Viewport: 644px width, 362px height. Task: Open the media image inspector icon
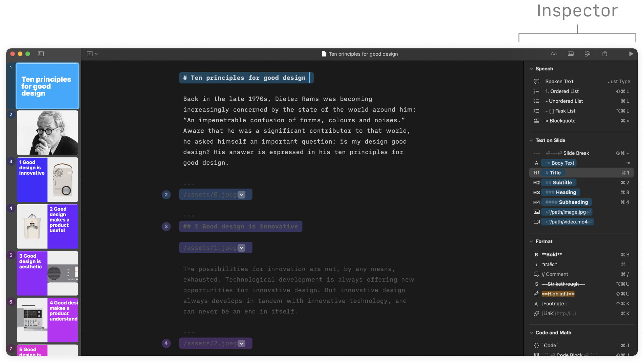click(571, 54)
